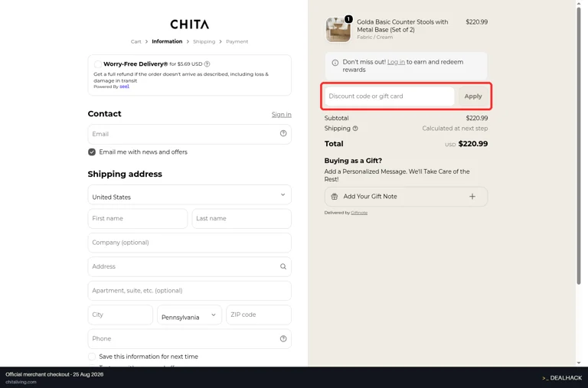The image size is (588, 388).
Task: Click the page vertical scrollbar
Action: [x=579, y=146]
